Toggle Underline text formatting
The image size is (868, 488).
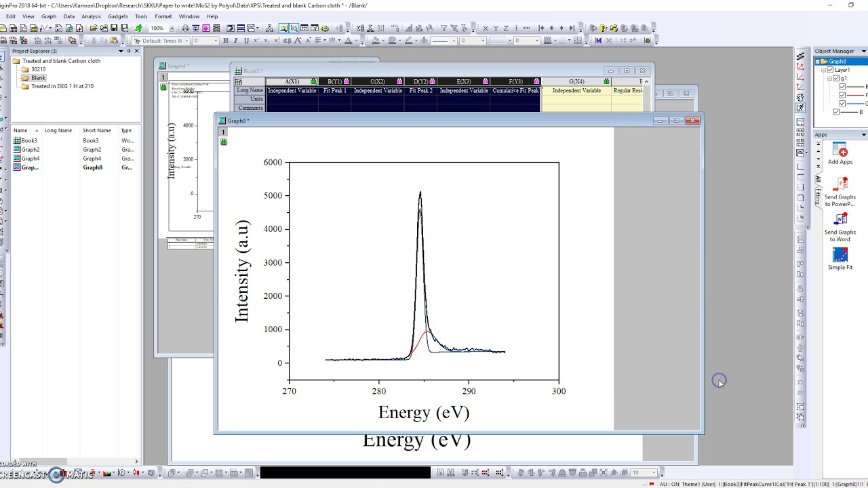click(246, 41)
